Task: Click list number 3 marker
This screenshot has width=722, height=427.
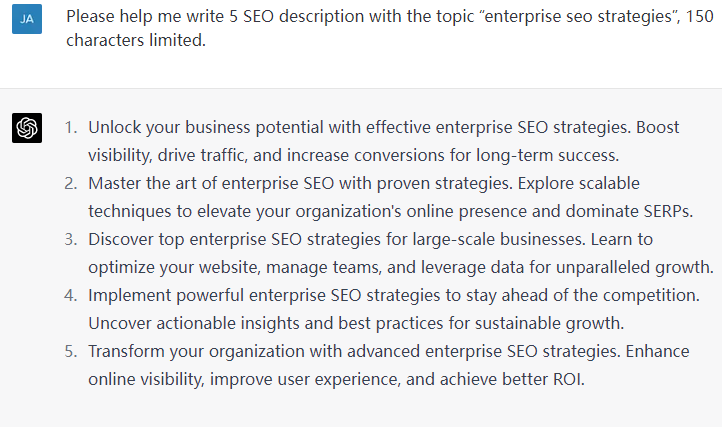Action: [x=70, y=240]
